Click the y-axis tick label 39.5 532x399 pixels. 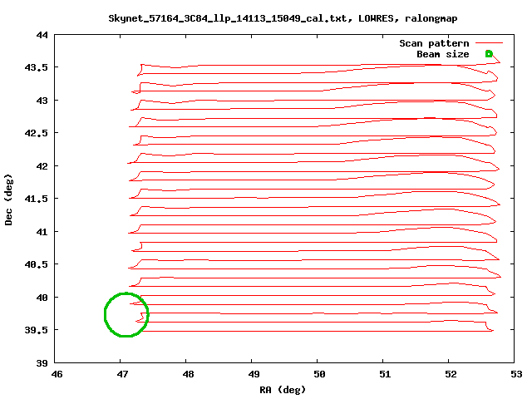[37, 330]
